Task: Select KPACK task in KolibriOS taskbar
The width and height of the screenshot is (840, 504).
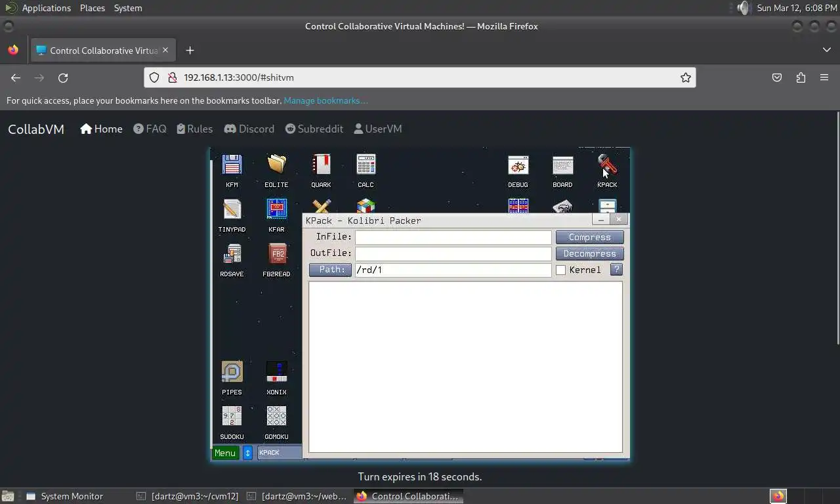Action: coord(280,453)
